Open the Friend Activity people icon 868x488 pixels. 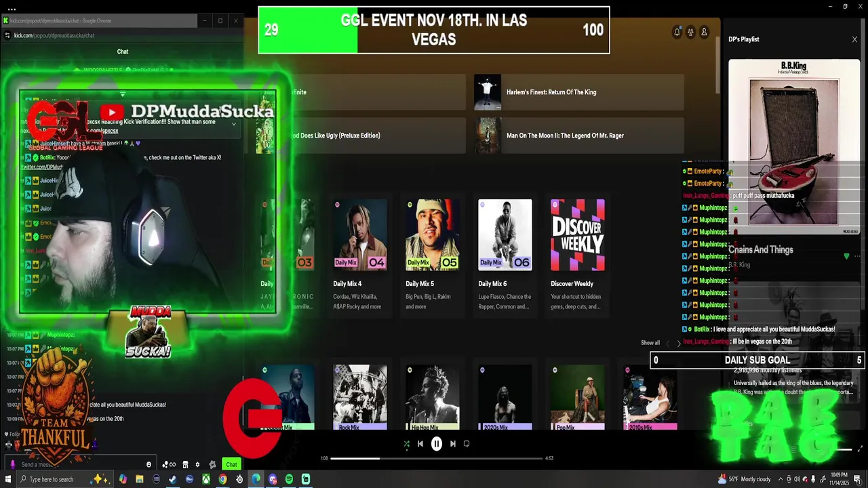pos(690,32)
